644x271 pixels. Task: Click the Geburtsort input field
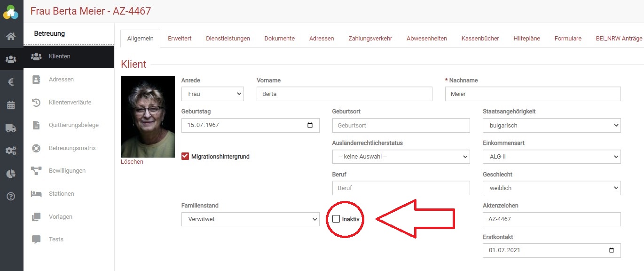point(401,126)
